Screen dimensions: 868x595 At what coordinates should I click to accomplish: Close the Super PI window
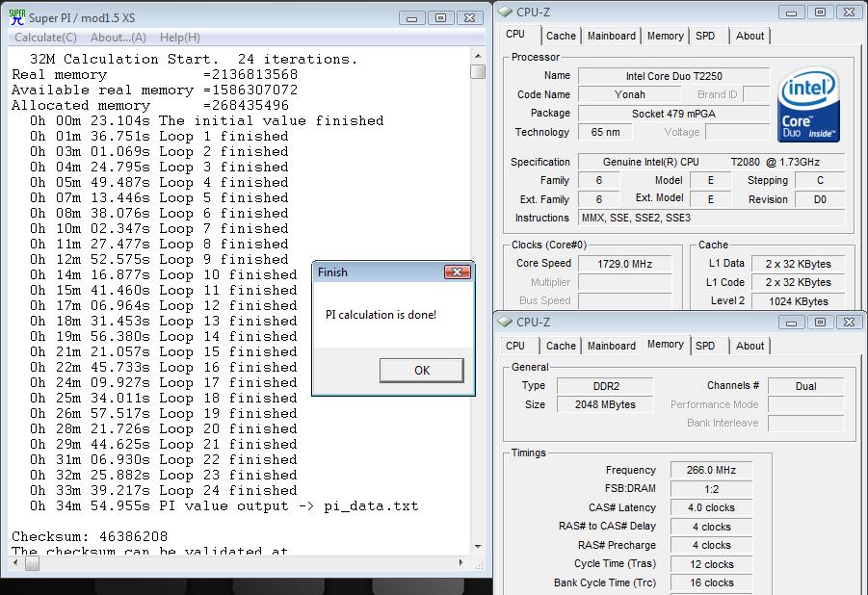click(469, 18)
